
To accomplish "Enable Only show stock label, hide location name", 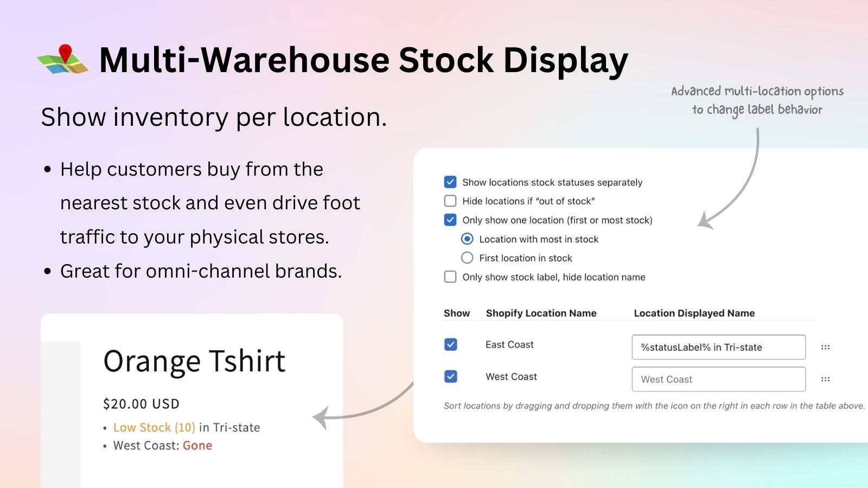I will (x=450, y=277).
